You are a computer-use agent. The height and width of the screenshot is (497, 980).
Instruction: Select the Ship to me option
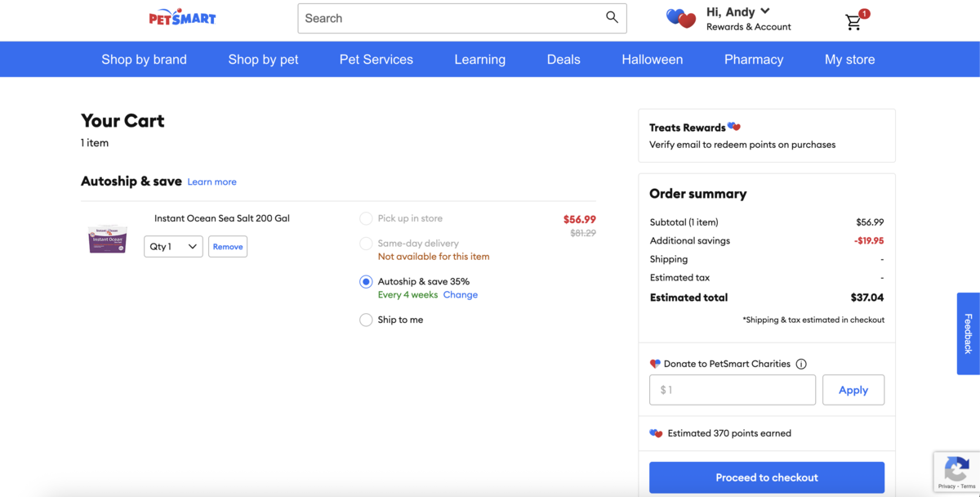click(x=366, y=320)
